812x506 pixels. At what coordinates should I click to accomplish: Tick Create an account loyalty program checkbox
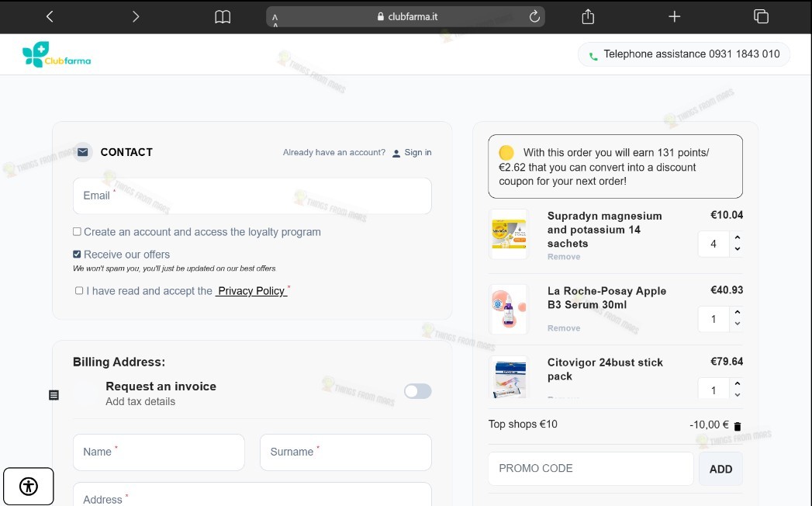[x=77, y=232]
